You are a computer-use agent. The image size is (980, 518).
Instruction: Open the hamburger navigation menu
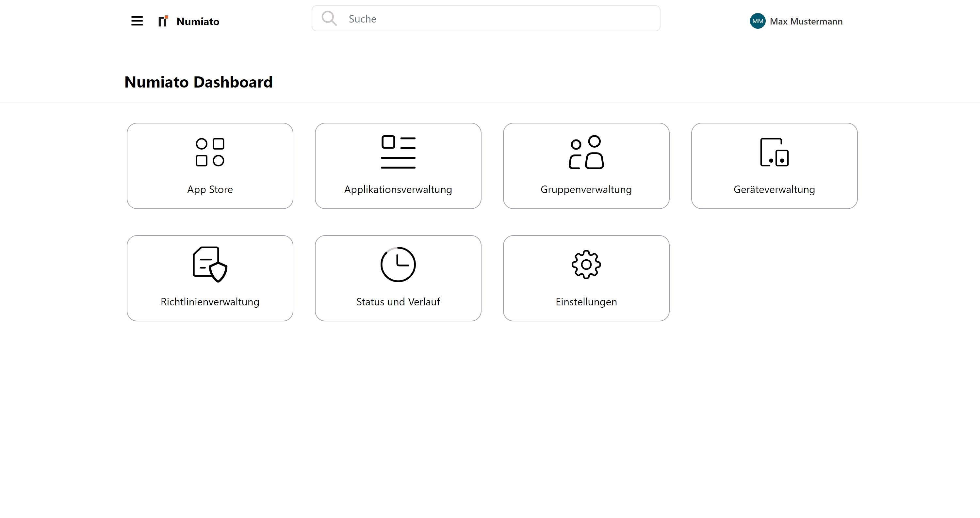[137, 21]
